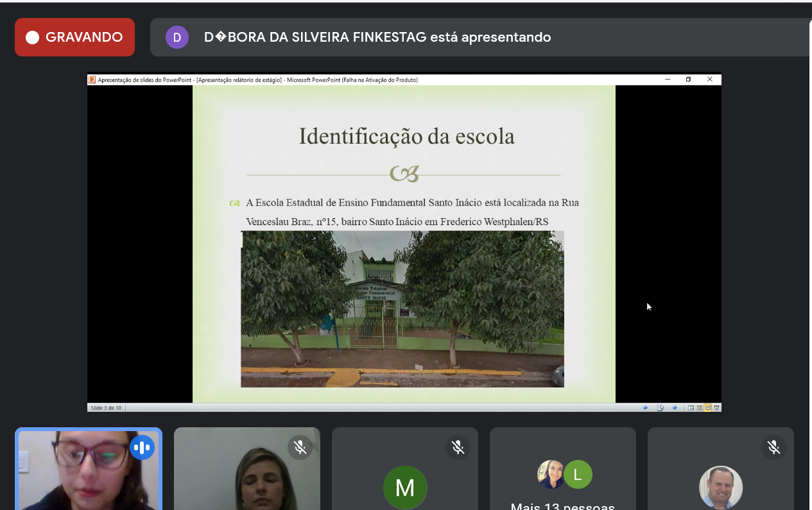This screenshot has height=510, width=812.
Task: Go to the previous slide with the blue left arrow
Action: coord(645,407)
